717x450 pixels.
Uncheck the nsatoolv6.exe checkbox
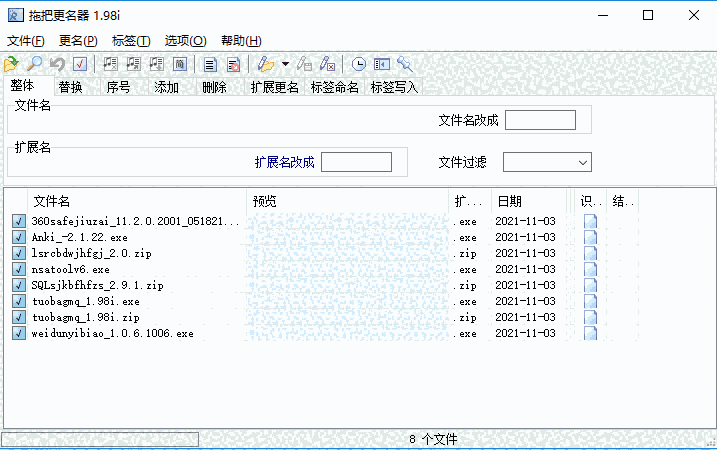click(19, 269)
